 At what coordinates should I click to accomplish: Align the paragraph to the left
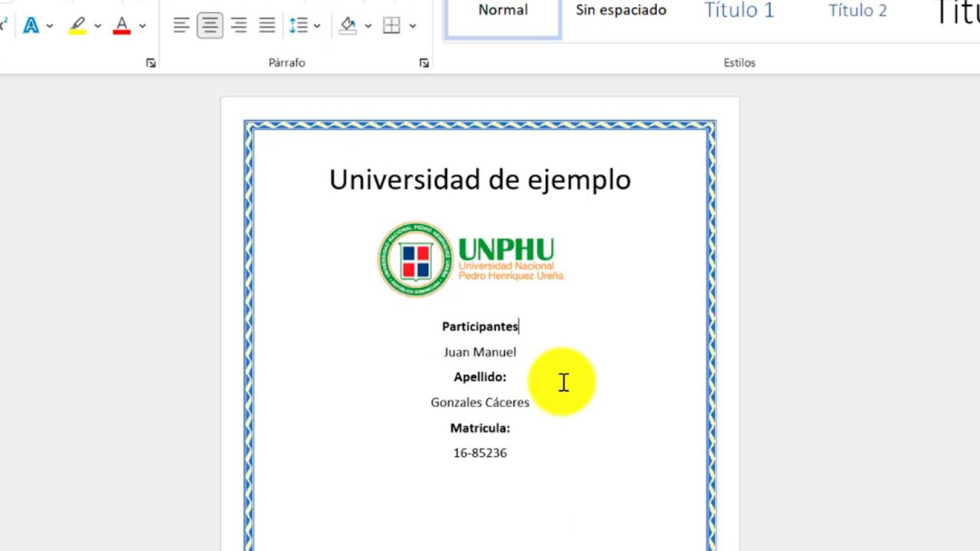point(181,25)
